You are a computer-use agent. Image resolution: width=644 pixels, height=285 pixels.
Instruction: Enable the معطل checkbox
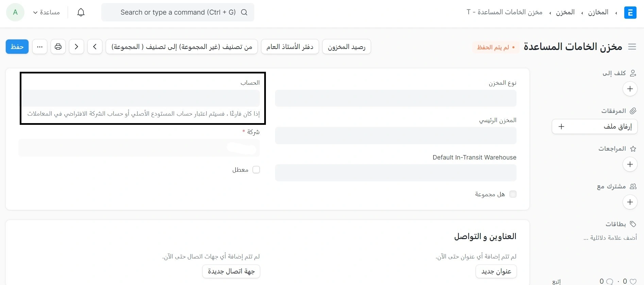256,169
